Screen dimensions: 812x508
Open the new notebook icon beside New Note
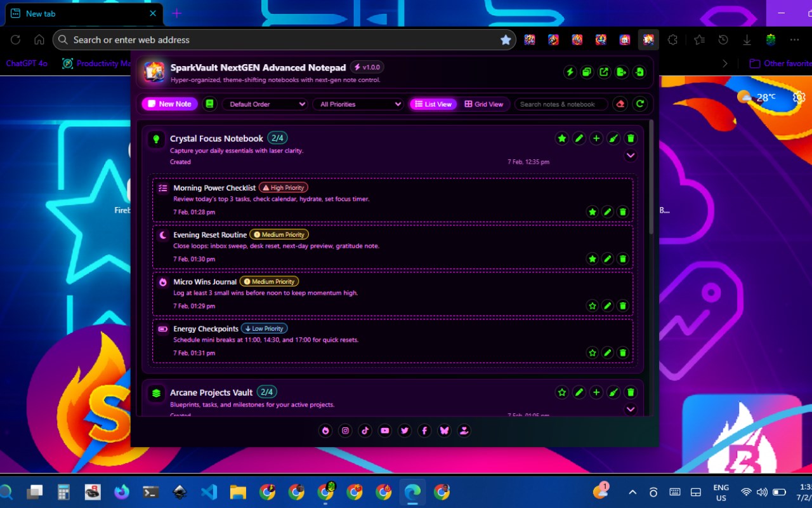(x=210, y=104)
